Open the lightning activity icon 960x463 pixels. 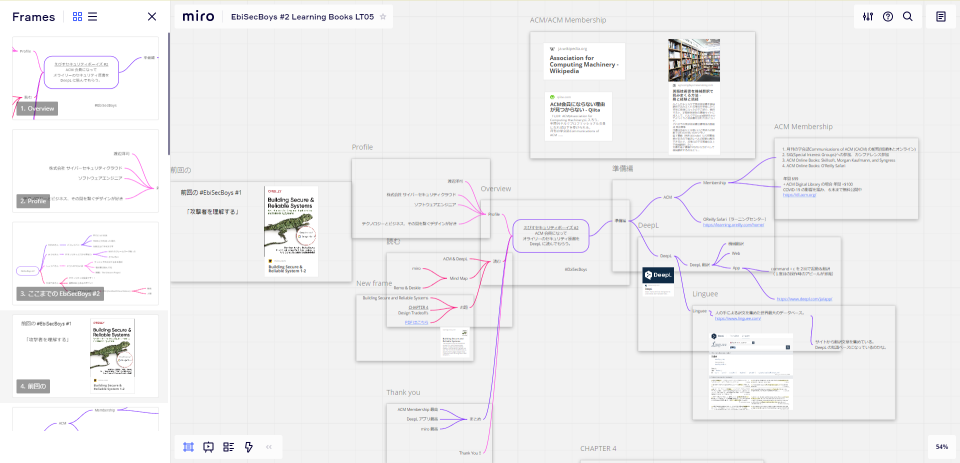tap(249, 447)
